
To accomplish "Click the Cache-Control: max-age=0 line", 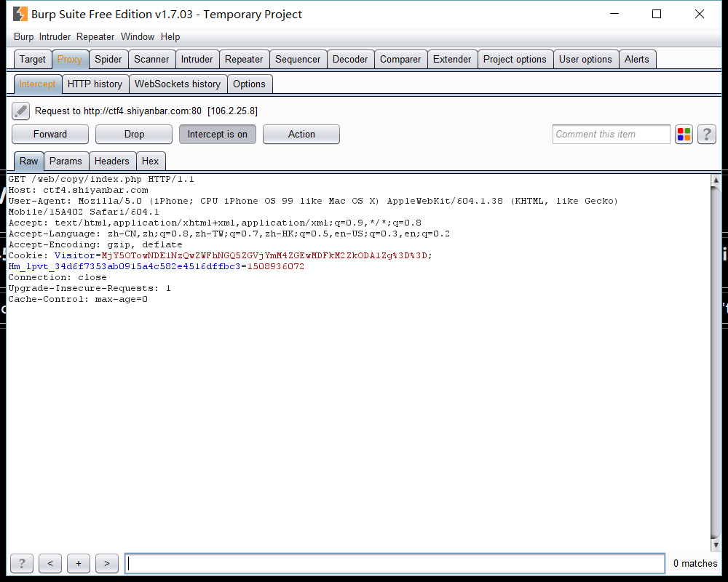I will [78, 299].
